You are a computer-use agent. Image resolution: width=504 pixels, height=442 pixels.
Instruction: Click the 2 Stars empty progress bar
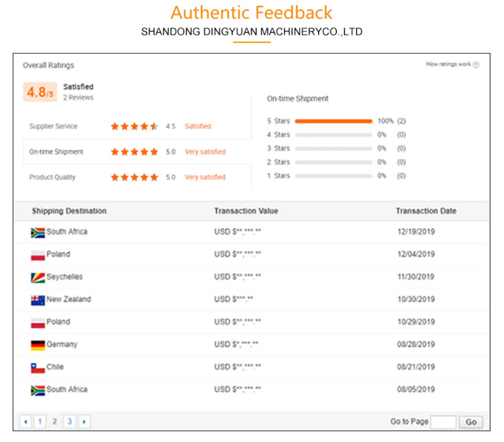[x=333, y=162]
